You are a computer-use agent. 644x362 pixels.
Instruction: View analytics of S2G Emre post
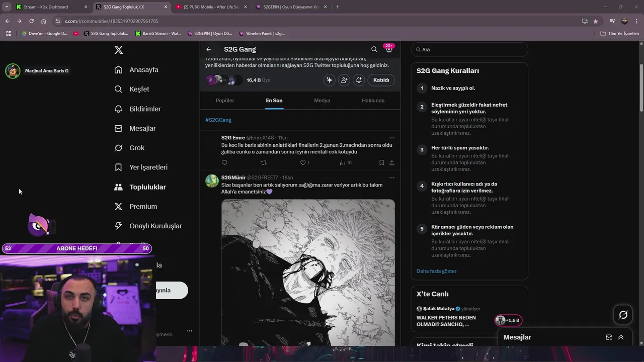pos(346,163)
